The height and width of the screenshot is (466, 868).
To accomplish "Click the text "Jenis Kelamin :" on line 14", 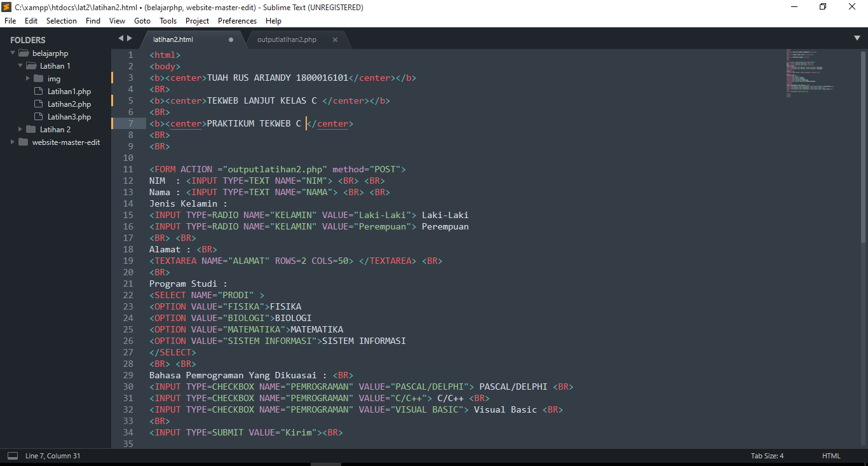I will point(188,203).
